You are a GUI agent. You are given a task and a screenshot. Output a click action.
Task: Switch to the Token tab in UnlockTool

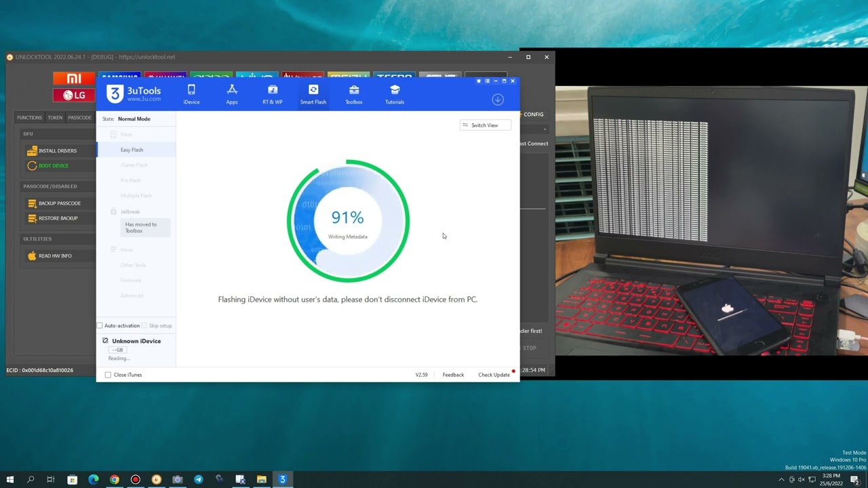click(x=55, y=117)
